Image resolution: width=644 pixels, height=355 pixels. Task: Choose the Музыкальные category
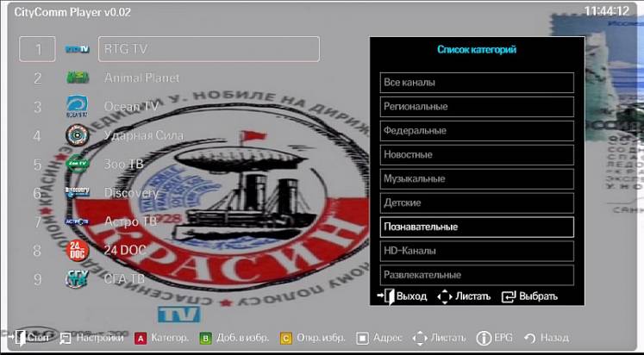477,179
